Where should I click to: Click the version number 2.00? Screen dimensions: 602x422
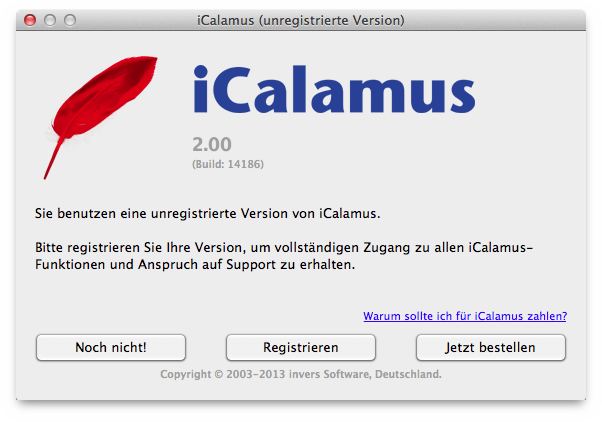[x=212, y=144]
